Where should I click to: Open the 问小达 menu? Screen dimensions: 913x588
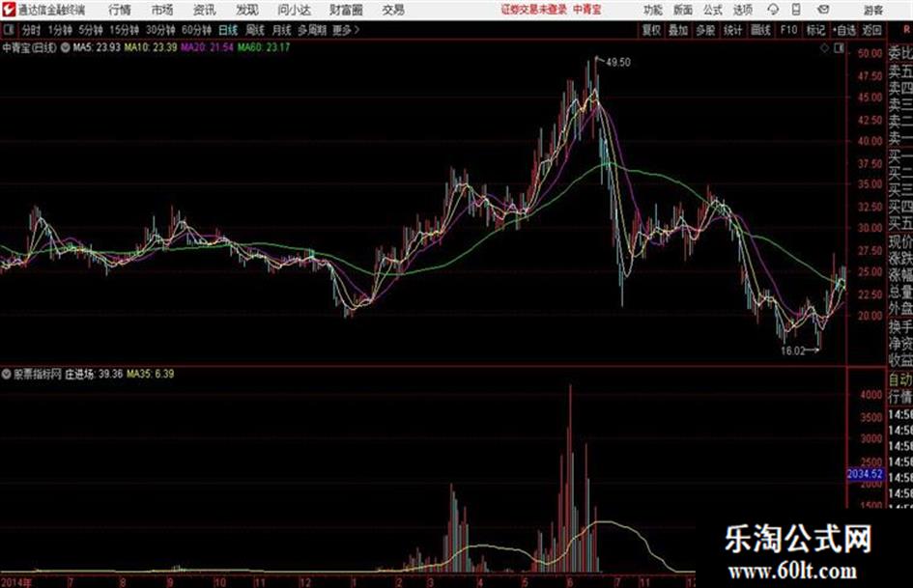294,10
